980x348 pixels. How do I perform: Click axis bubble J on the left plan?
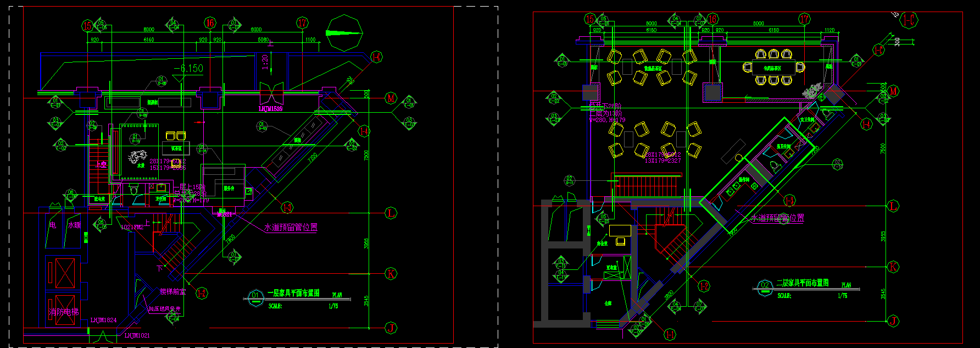pyautogui.click(x=391, y=328)
